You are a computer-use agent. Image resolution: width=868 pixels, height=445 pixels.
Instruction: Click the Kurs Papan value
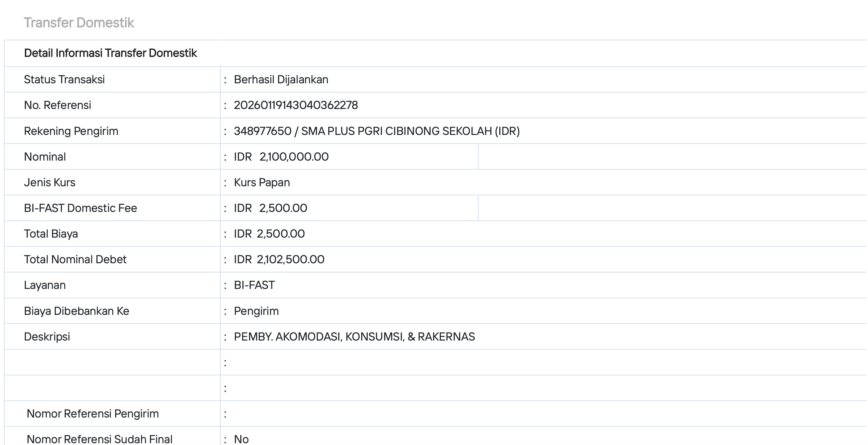[x=261, y=182]
